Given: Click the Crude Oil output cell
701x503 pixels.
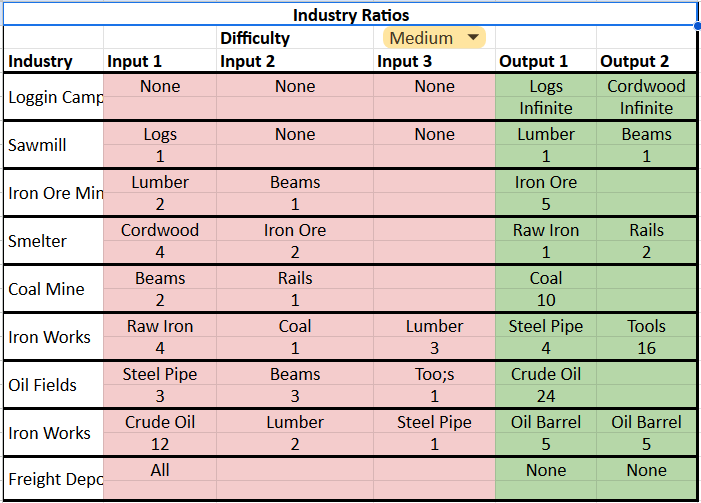Looking at the screenshot, I should [x=545, y=374].
